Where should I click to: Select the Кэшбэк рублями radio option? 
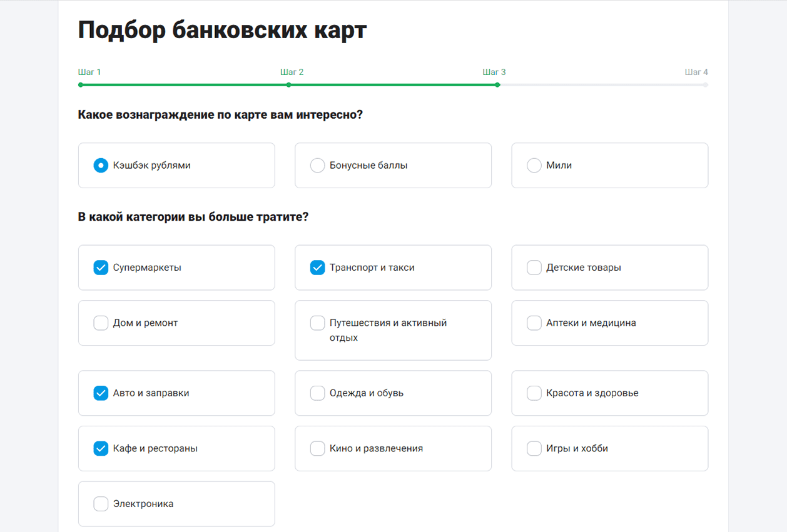101,166
